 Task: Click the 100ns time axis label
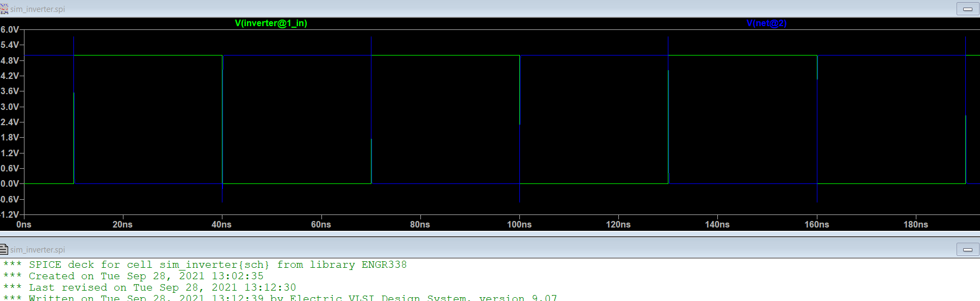point(519,224)
